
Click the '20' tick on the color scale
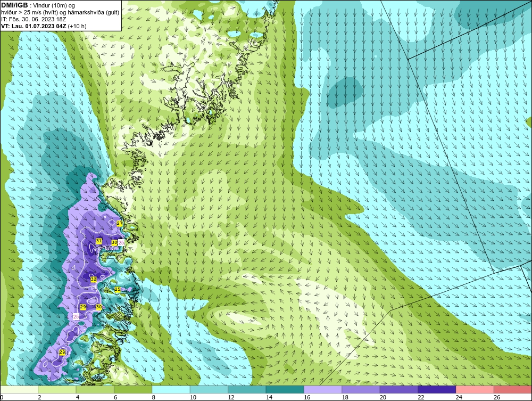coord(383,397)
